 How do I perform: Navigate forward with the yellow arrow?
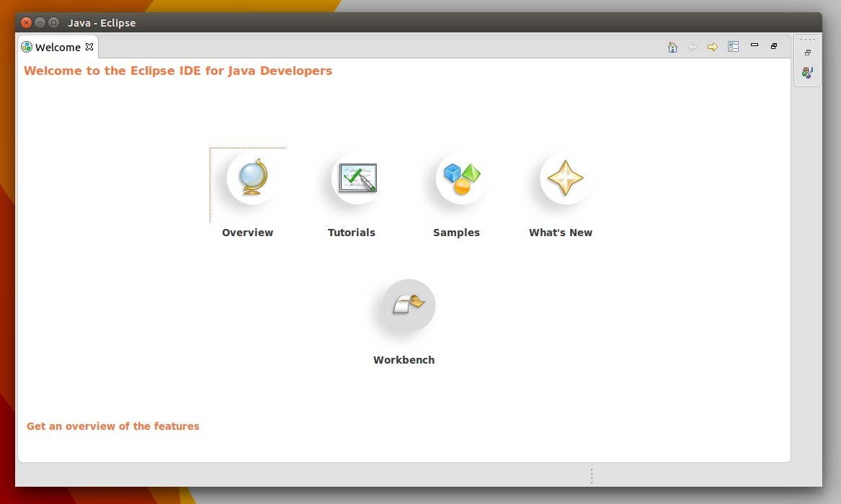712,46
